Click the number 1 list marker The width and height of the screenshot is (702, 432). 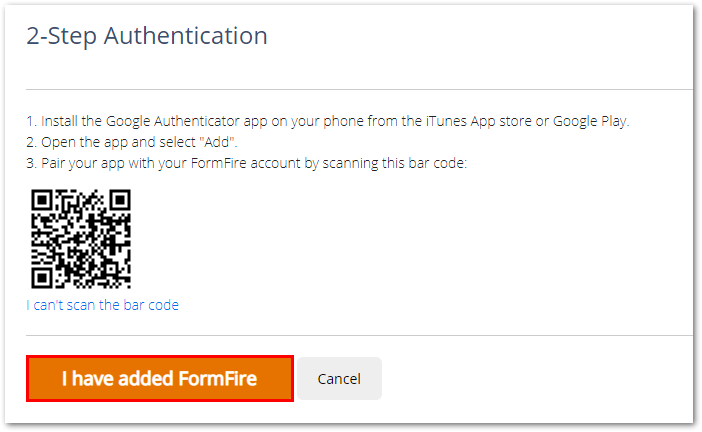click(31, 121)
